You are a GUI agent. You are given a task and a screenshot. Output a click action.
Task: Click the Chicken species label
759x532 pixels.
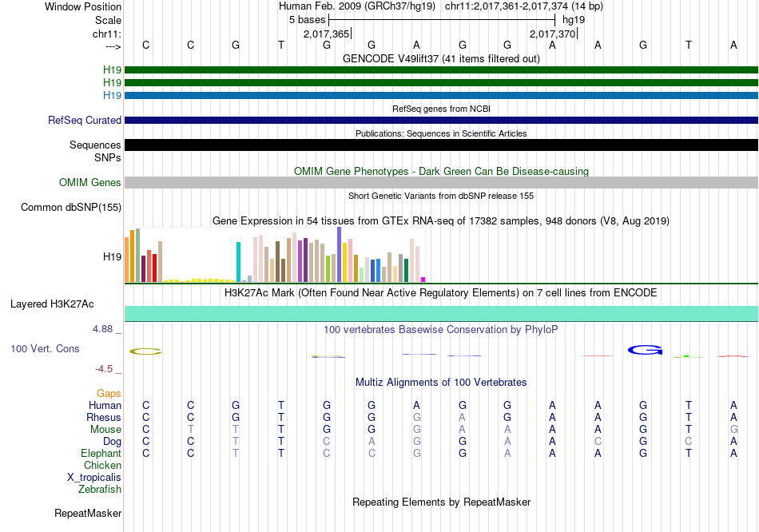pyautogui.click(x=102, y=465)
